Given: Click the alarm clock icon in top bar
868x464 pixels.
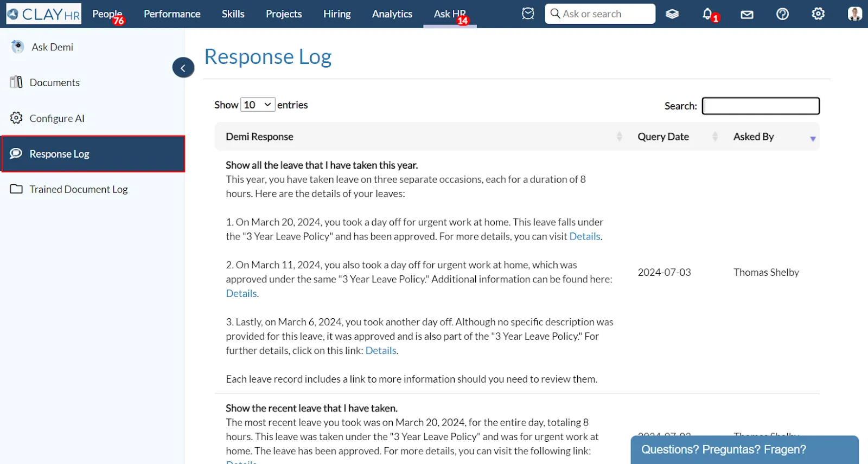Looking at the screenshot, I should pos(528,14).
